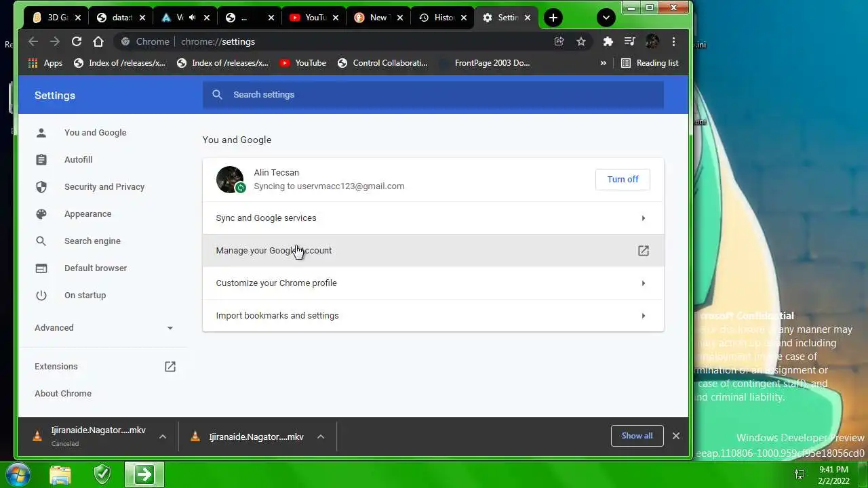Click the browser forward arrow
This screenshot has width=868, height=488.
click(x=55, y=41)
